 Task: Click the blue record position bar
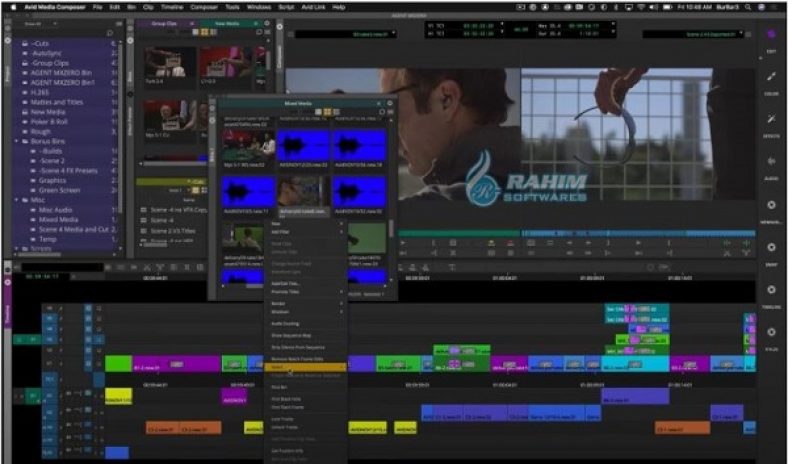(x=638, y=233)
